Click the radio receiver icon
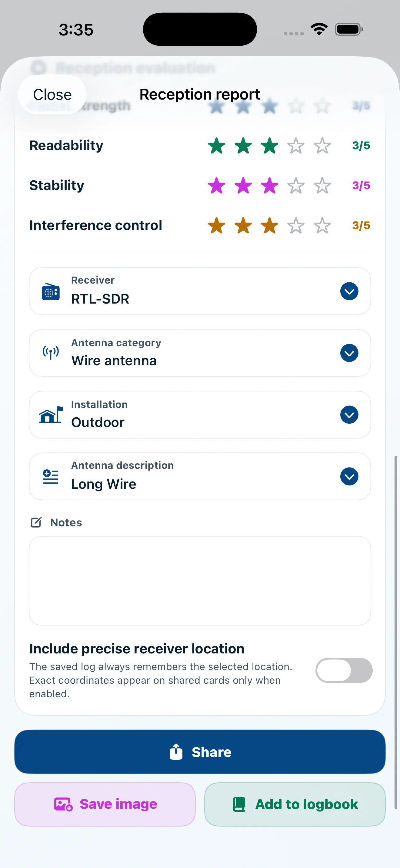Image resolution: width=400 pixels, height=868 pixels. [x=51, y=291]
